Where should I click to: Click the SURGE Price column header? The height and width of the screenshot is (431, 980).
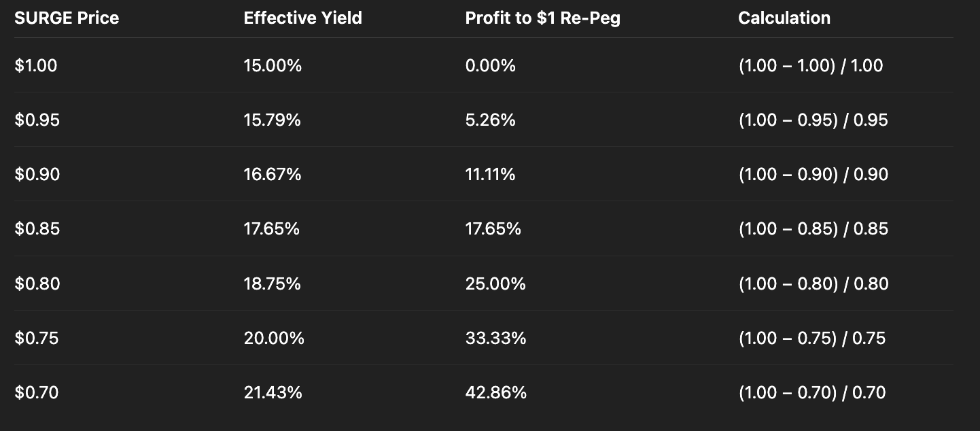67,18
